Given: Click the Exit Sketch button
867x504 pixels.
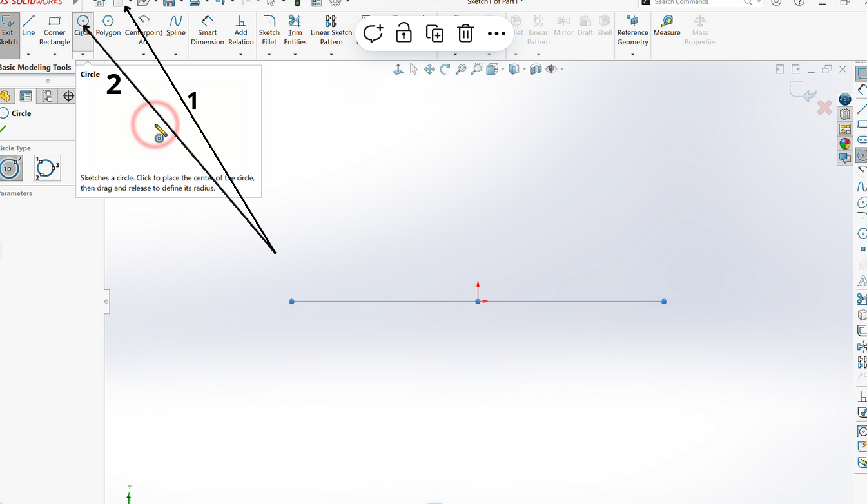Looking at the screenshot, I should (x=8, y=32).
